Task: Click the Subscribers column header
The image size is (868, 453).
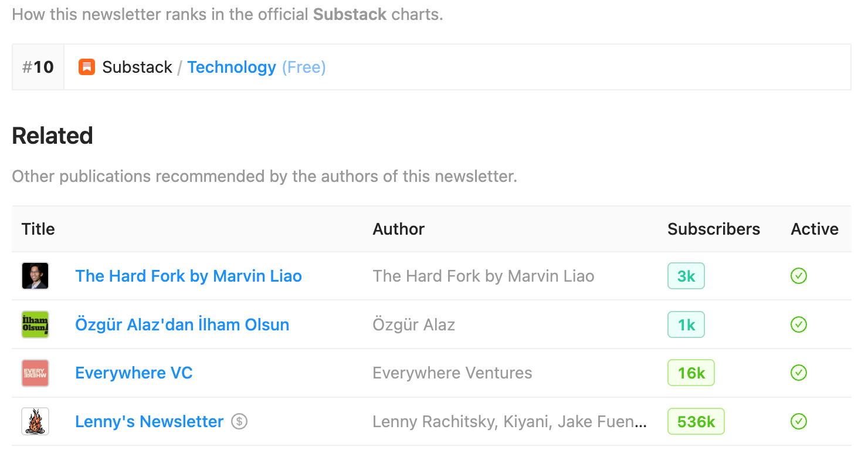Action: pyautogui.click(x=713, y=229)
